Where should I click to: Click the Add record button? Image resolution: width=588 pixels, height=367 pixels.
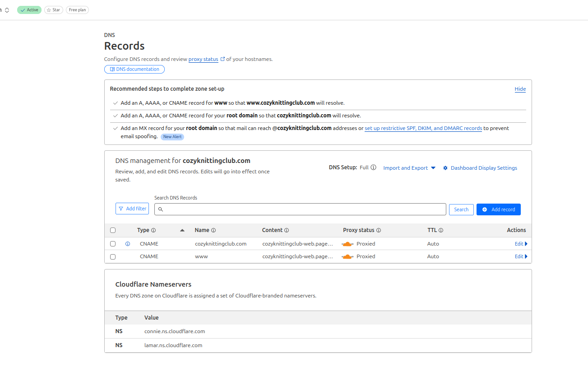[499, 209]
